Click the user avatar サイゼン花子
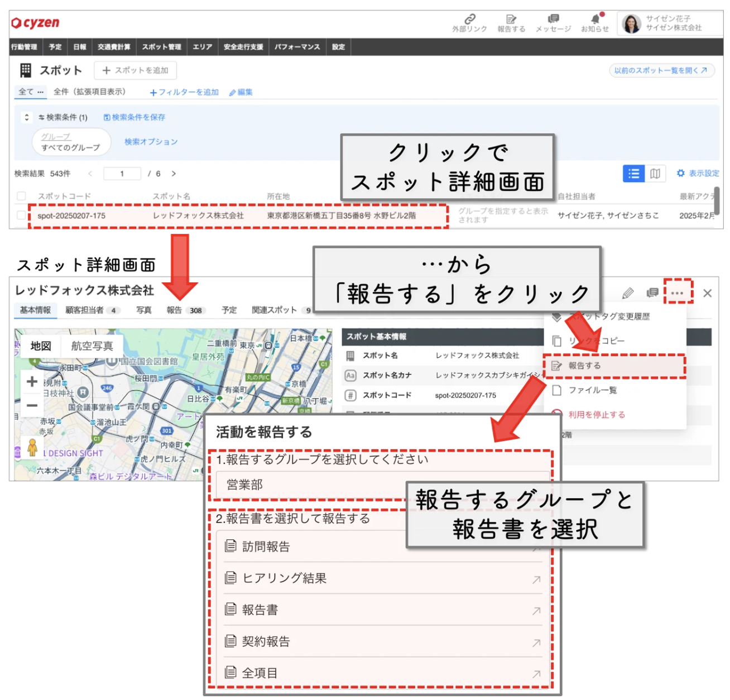Image resolution: width=730 pixels, height=700 pixels. (x=631, y=23)
